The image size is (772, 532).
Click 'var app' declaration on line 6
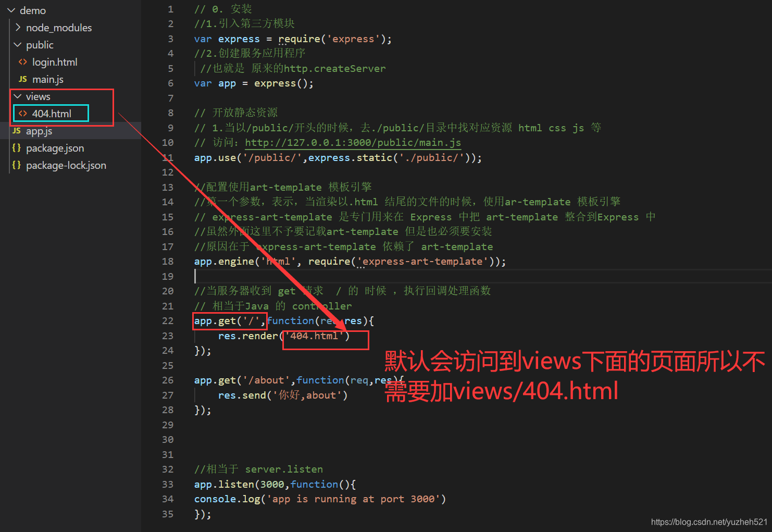point(215,83)
